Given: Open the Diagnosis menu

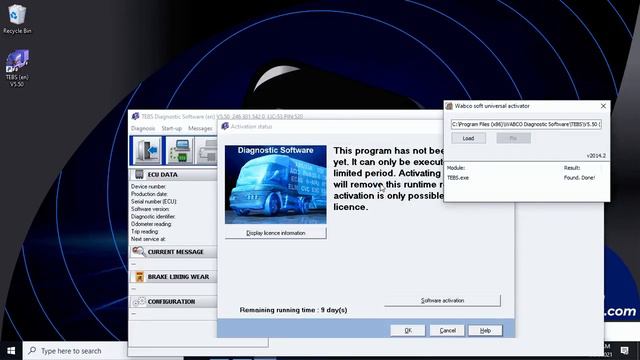Looking at the screenshot, I should [143, 128].
